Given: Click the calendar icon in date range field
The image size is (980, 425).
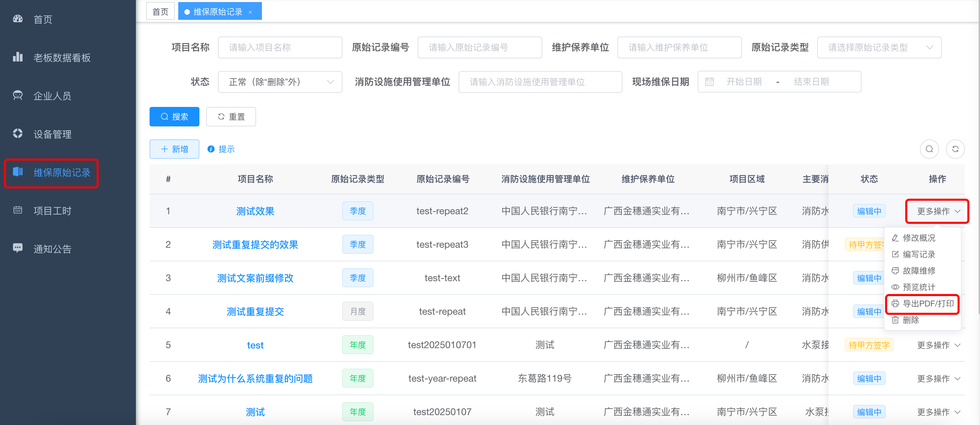Looking at the screenshot, I should pos(709,82).
